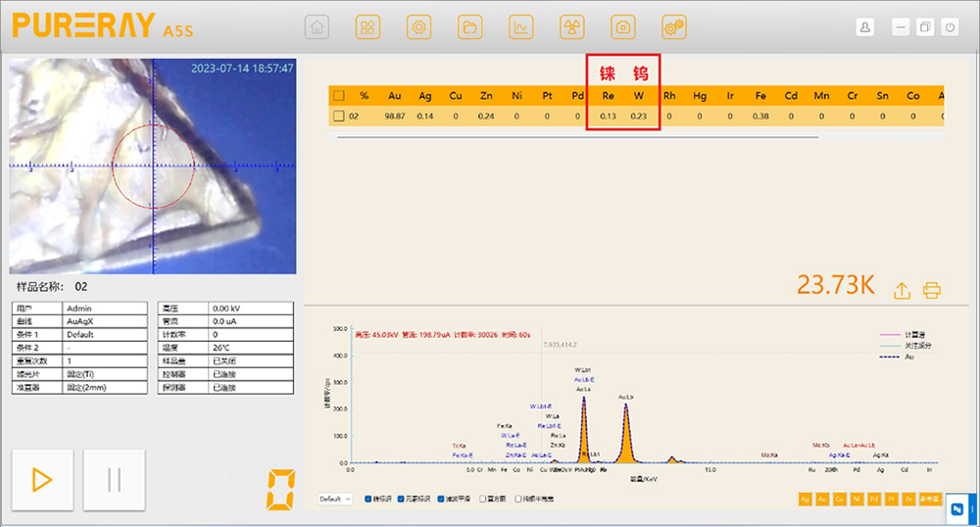Screen dimensions: 980x527
Task: Click the user account icon
Action: [x=865, y=27]
